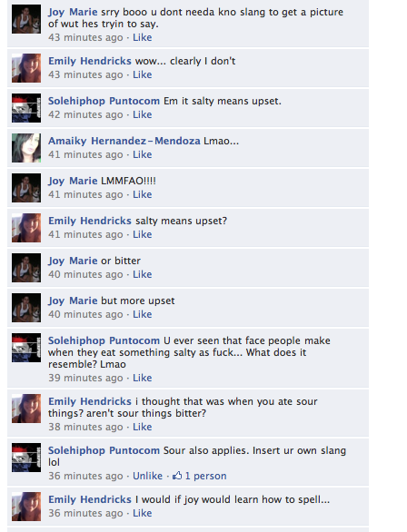
Task: Click the Joy Marie name on the 'srry booo' comment
Action: [x=73, y=12]
